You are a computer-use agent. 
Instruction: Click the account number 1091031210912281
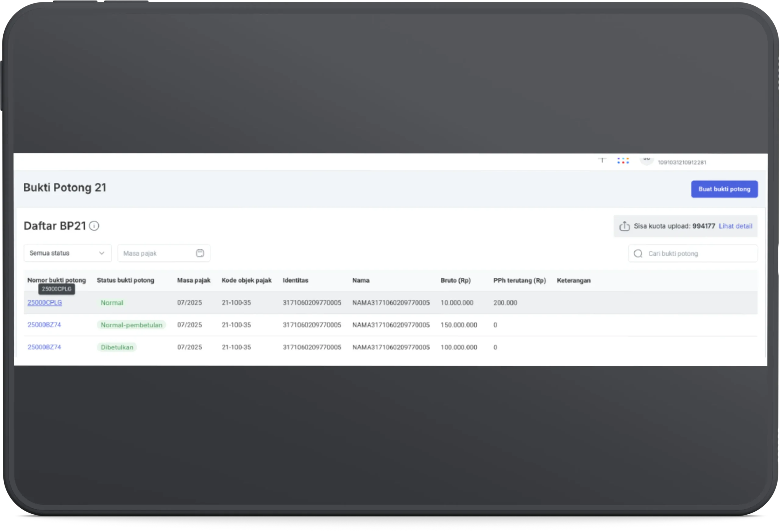pyautogui.click(x=682, y=163)
